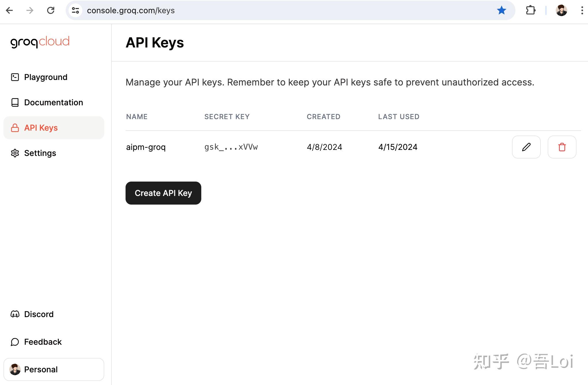This screenshot has width=588, height=385.
Task: Reload the page with the refresh icon
Action: 51,11
